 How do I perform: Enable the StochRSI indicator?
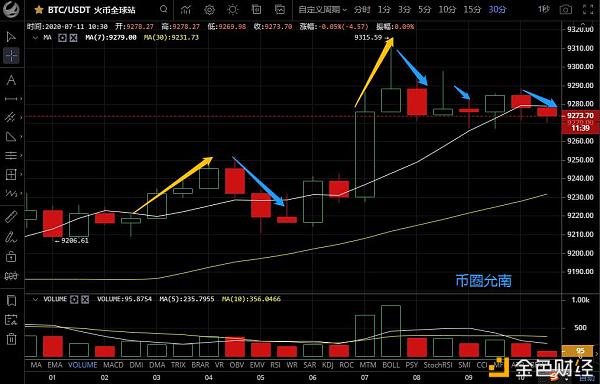point(438,365)
